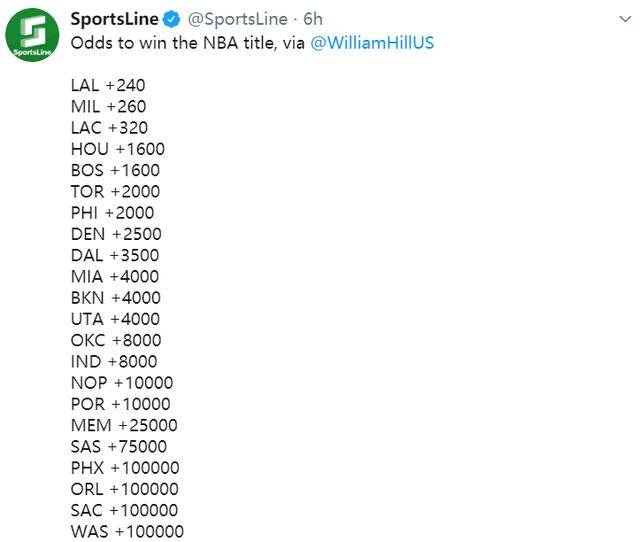Open the tweet options chevron menu
The width and height of the screenshot is (640, 542).
625,19
